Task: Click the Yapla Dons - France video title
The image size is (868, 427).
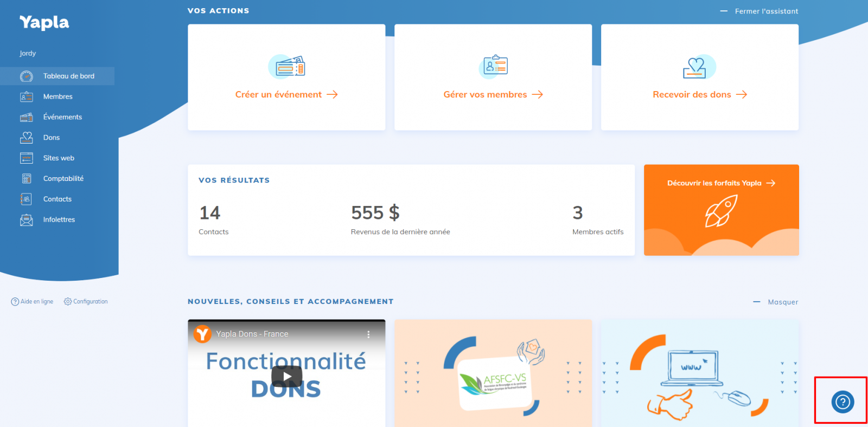Action: [252, 334]
